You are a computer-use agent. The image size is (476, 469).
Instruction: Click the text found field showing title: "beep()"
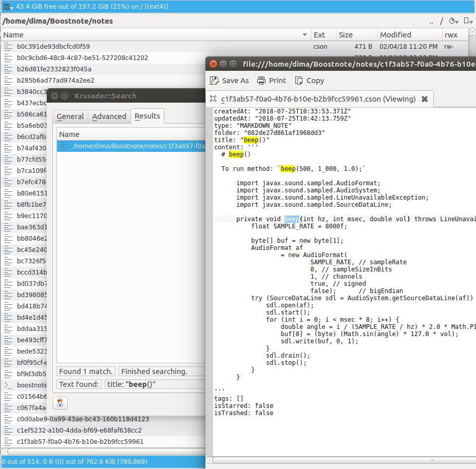[155, 384]
